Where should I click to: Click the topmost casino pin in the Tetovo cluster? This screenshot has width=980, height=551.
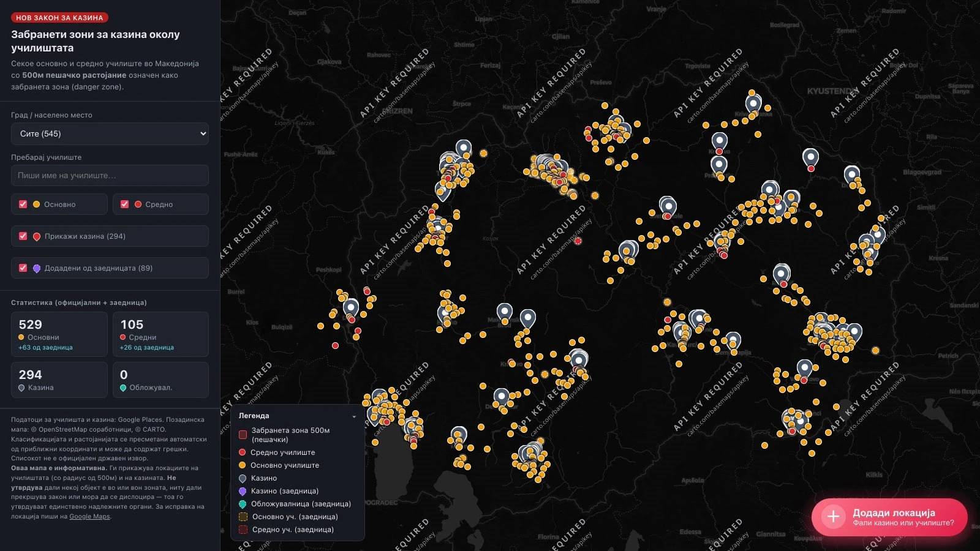(464, 149)
